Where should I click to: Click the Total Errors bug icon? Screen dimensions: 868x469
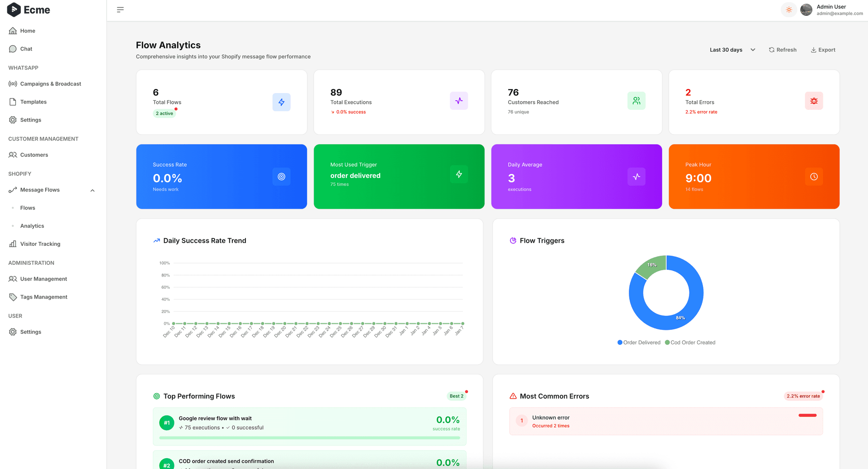click(814, 101)
